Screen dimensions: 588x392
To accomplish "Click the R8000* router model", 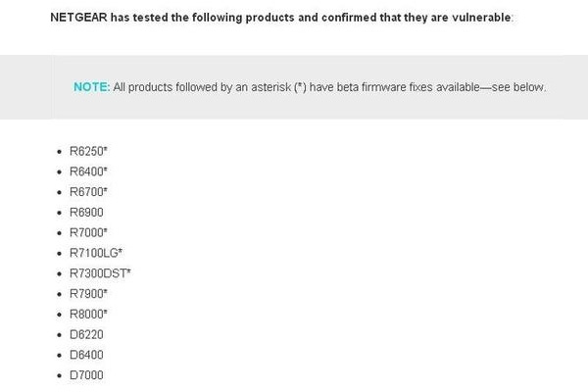I will point(88,314).
